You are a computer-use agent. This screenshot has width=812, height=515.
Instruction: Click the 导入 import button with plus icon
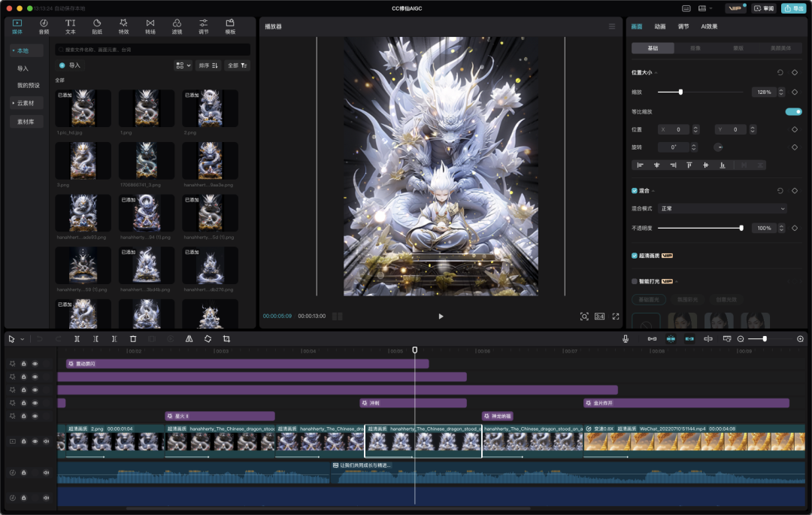(70, 65)
